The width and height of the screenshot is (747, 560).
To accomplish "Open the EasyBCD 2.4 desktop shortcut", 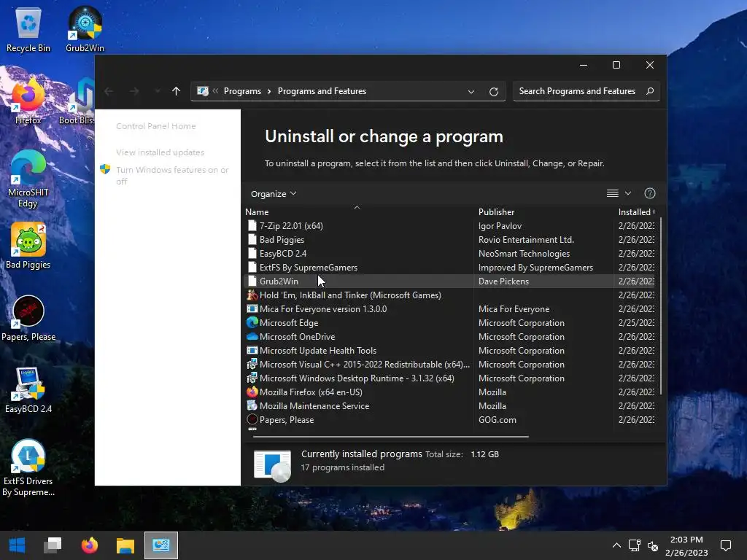I will [x=28, y=390].
